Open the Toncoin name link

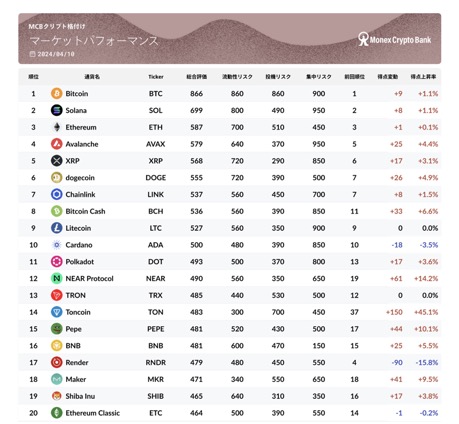click(78, 312)
